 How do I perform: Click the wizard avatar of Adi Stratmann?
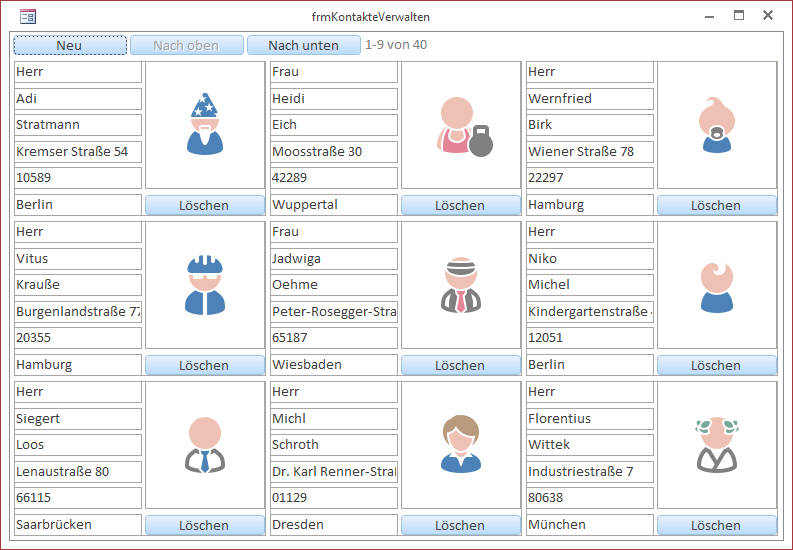point(204,125)
